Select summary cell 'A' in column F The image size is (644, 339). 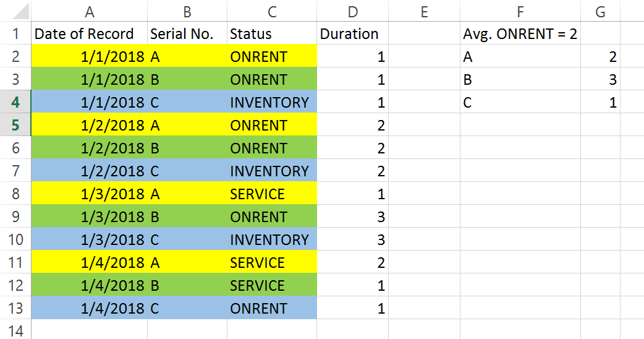coord(520,56)
